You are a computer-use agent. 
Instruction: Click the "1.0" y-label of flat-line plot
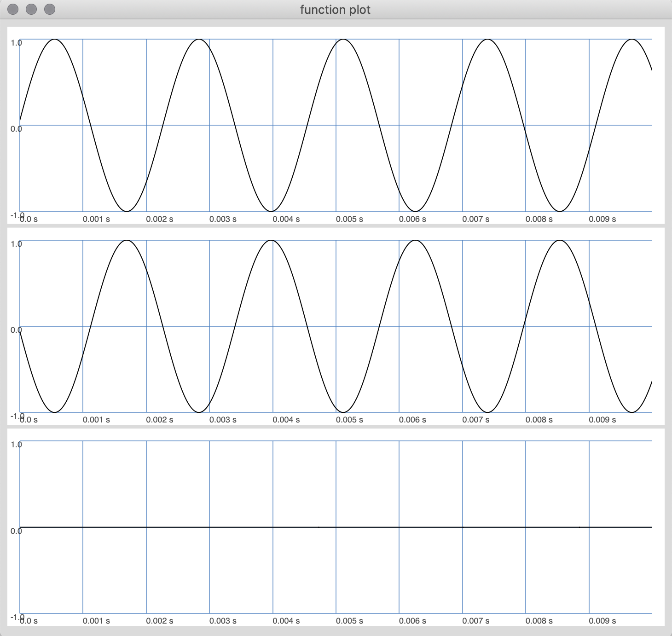click(16, 445)
